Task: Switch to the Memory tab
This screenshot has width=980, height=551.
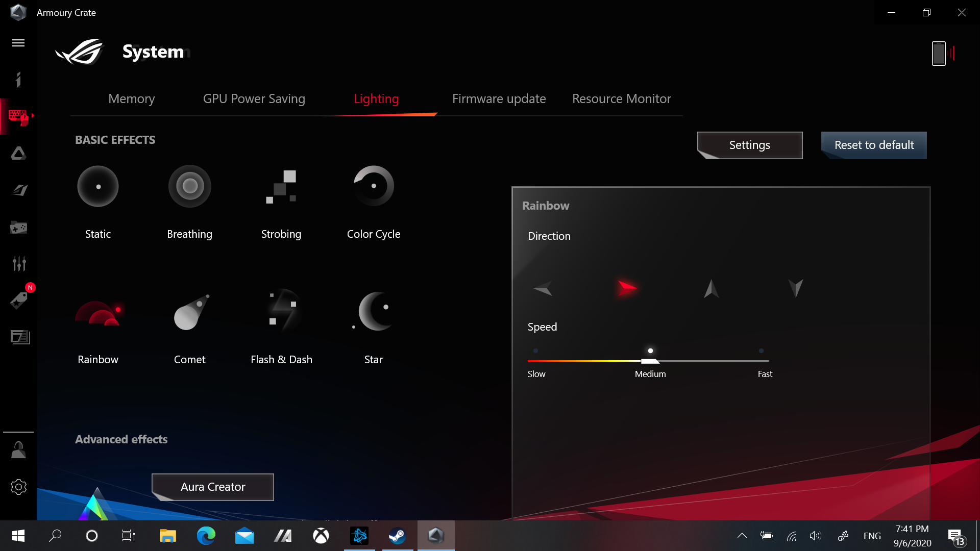Action: pos(132,99)
